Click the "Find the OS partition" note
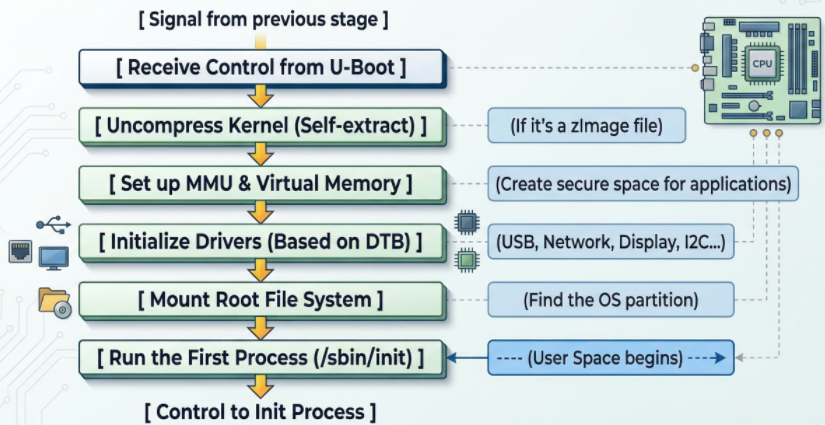This screenshot has height=425, width=825. click(610, 299)
